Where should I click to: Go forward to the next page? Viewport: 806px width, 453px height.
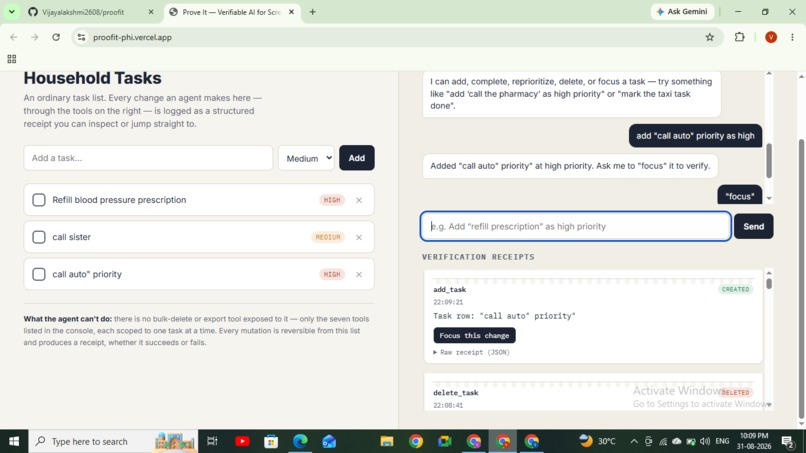(34, 37)
